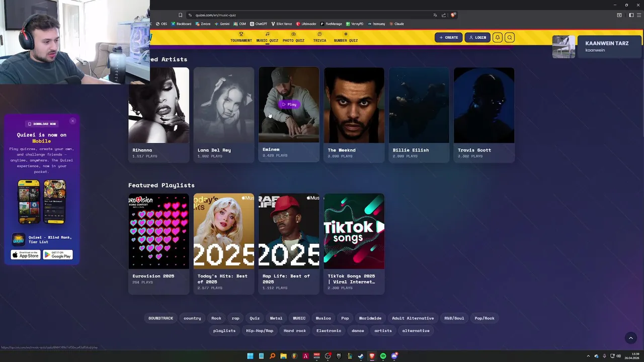Select the rap tag

click(x=235, y=318)
